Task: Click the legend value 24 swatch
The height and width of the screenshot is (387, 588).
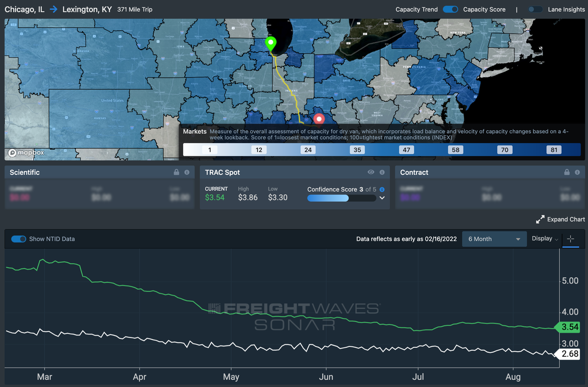Action: [x=308, y=150]
